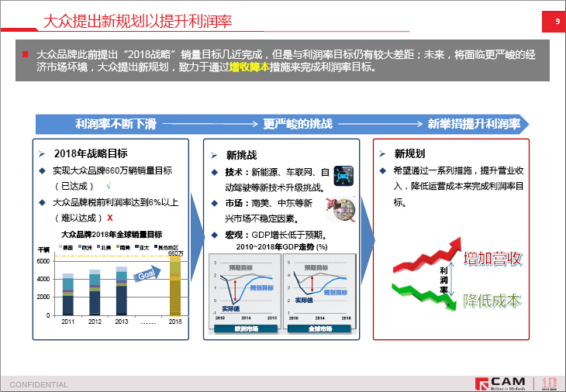The height and width of the screenshot is (392, 566).
Task: Click the blue arrow between second and third boxes
Action: pos(368,239)
